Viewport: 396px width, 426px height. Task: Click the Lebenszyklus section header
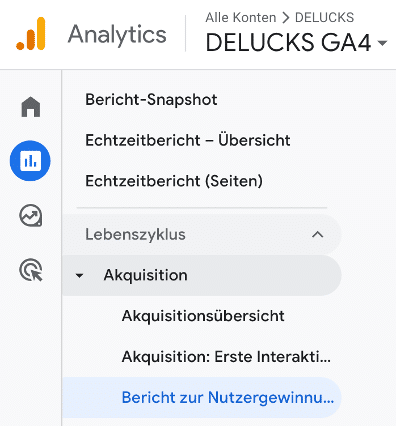point(202,235)
